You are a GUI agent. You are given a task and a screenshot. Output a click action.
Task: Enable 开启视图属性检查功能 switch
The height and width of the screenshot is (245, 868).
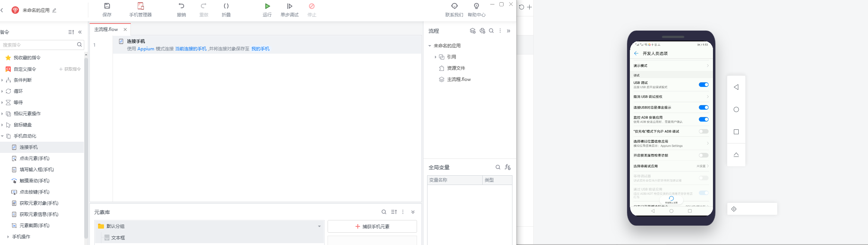coord(704,155)
